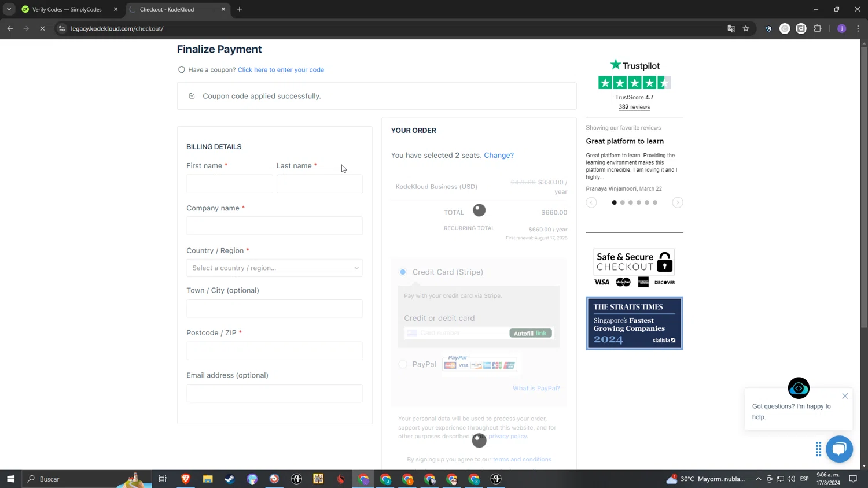Screen dimensions: 868x488
Task: Open the taskbar clock and date
Action: 828,479
